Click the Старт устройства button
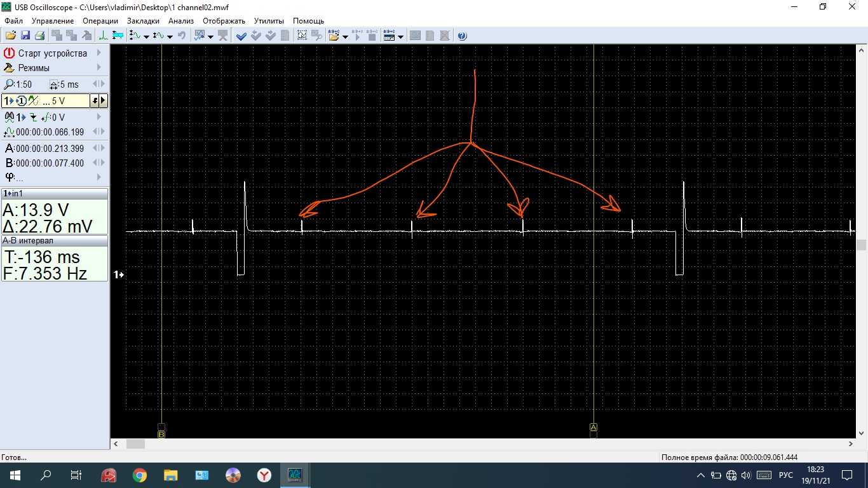Screen dimensions: 868x488 pyautogui.click(x=52, y=53)
